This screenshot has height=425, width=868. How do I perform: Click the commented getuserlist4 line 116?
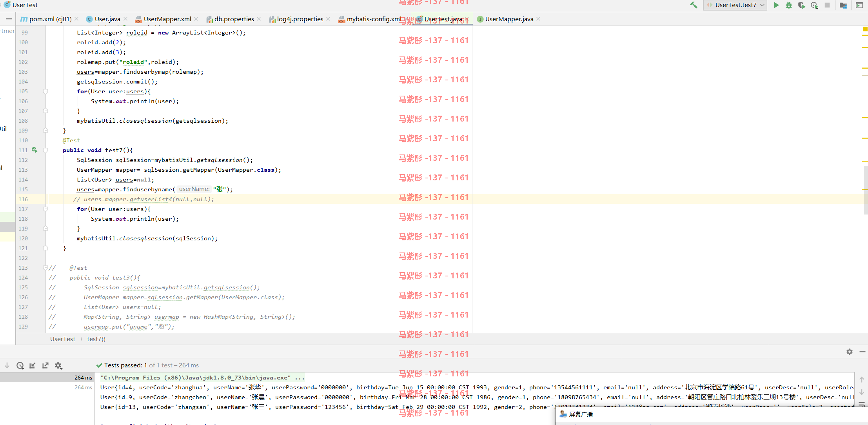[143, 199]
